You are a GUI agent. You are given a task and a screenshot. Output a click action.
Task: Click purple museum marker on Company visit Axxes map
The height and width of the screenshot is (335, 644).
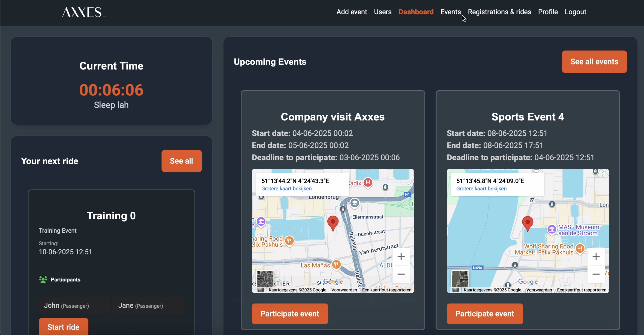coord(261,222)
